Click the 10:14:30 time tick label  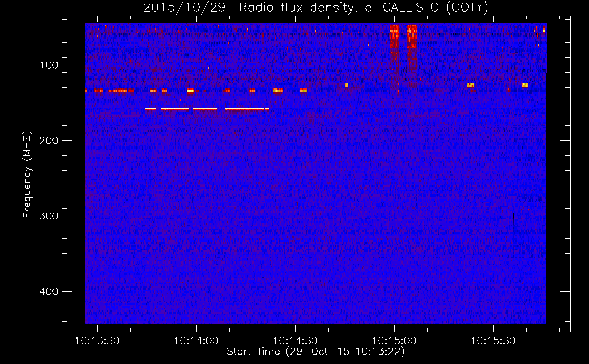pyautogui.click(x=295, y=341)
